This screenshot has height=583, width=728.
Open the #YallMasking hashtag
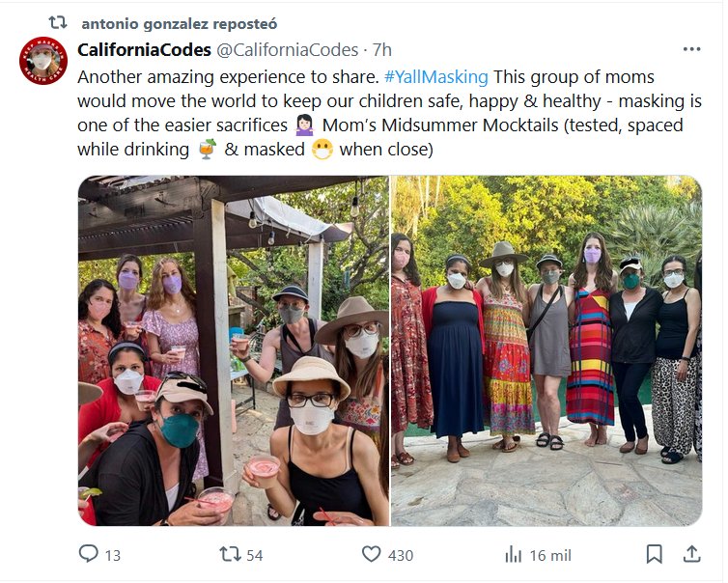(x=435, y=76)
